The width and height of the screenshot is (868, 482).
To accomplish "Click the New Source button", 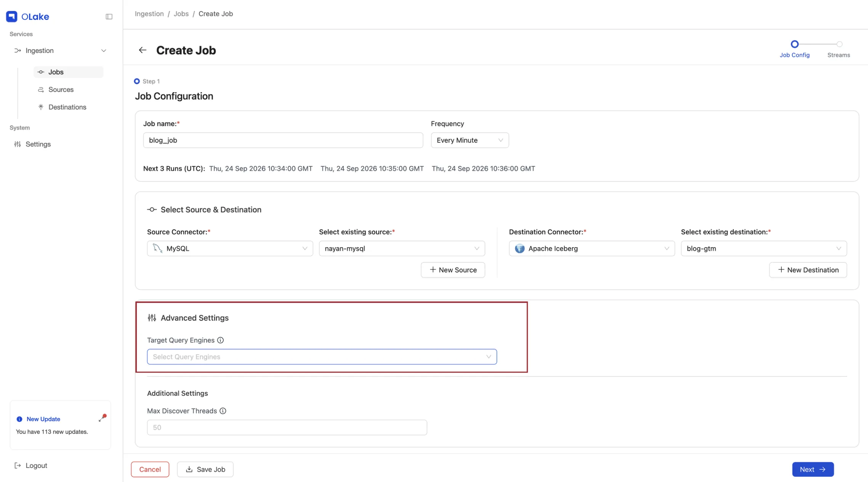I will click(453, 270).
